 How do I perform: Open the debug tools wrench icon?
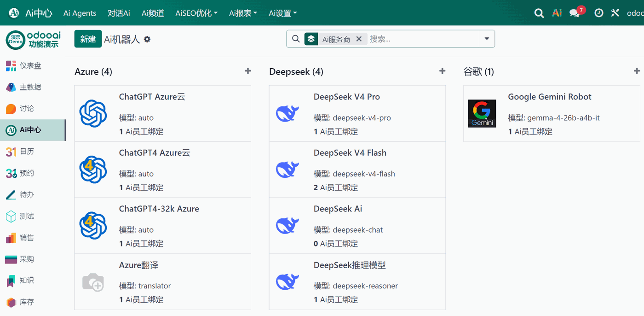[615, 13]
